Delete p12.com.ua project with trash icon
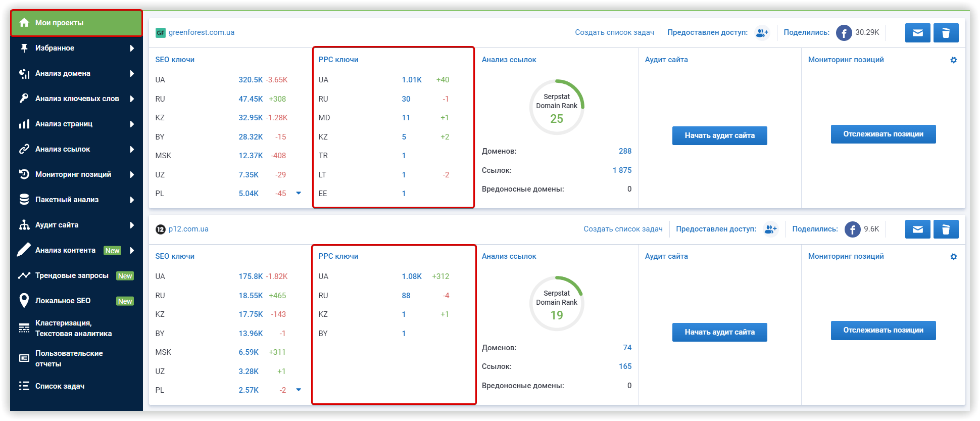This screenshot has width=980, height=421. pos(946,229)
